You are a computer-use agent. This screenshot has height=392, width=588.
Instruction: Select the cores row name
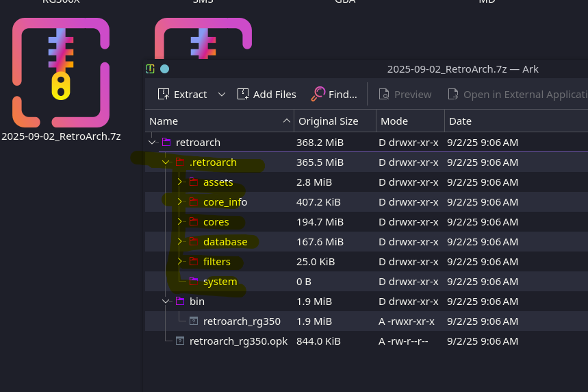pos(216,222)
